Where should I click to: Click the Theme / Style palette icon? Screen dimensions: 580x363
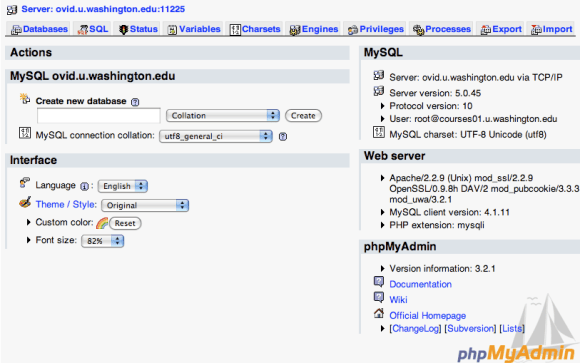click(x=25, y=202)
